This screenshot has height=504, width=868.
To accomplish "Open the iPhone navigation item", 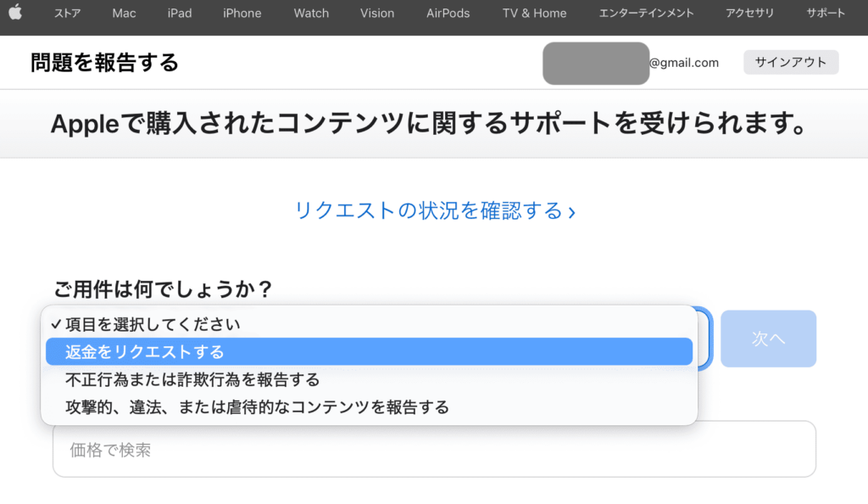I will click(242, 13).
